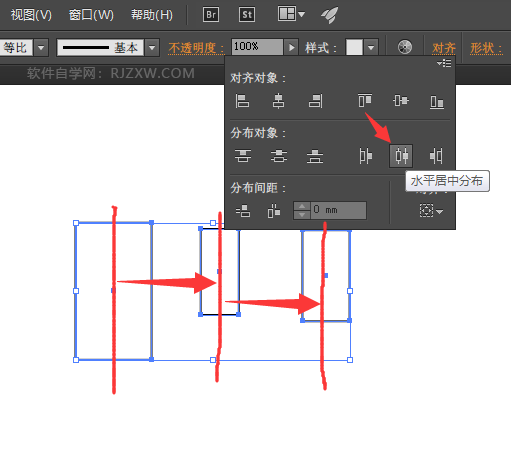The image size is (511, 453).
Task: Expand the 等比 width profile dropdown
Action: click(x=41, y=48)
